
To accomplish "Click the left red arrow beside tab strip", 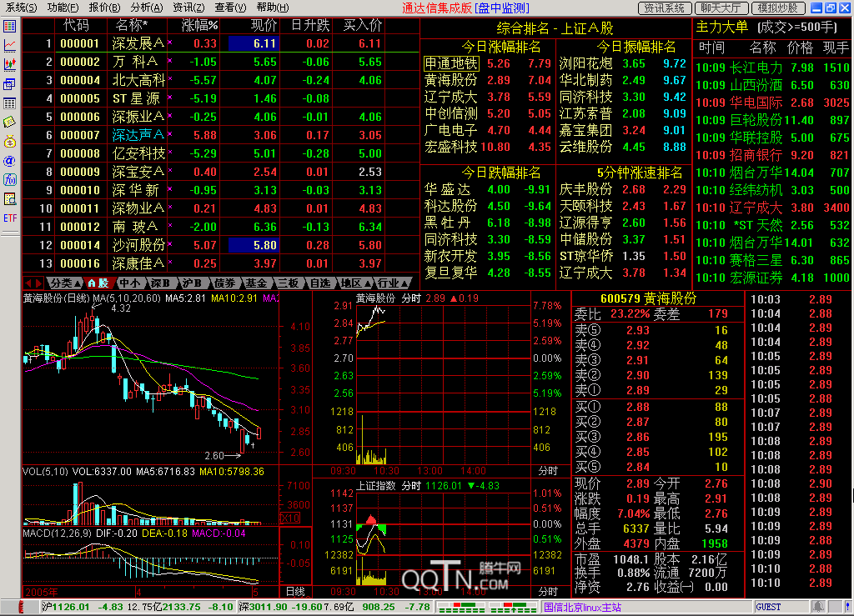I will (x=28, y=283).
